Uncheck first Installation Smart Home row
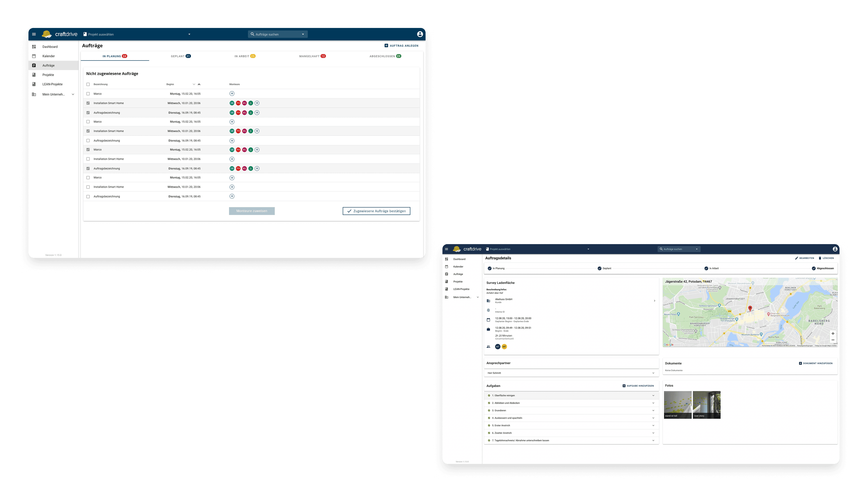The height and width of the screenshot is (488, 868). pyautogui.click(x=88, y=103)
